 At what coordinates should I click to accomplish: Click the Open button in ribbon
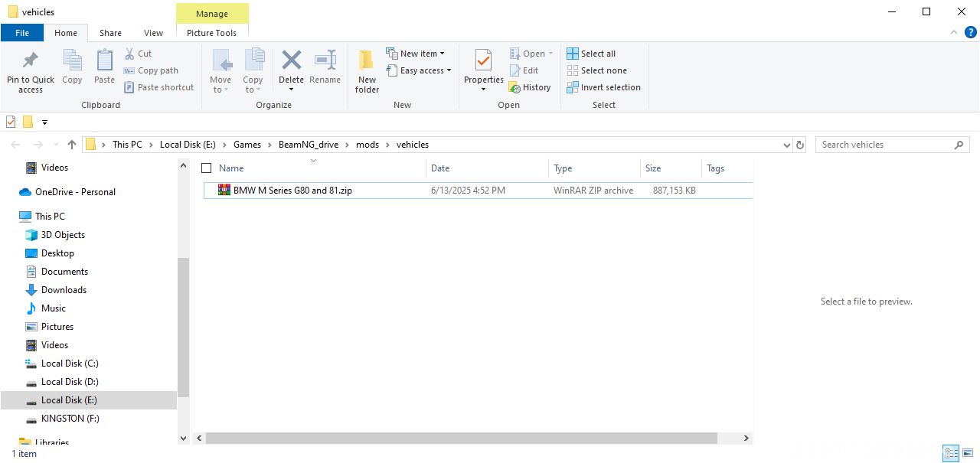coord(531,54)
